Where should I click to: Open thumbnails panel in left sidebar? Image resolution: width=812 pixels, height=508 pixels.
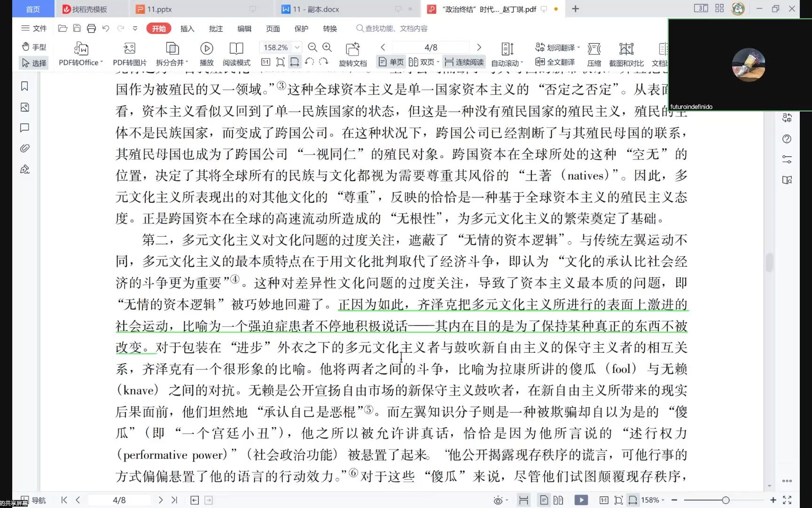[x=25, y=107]
